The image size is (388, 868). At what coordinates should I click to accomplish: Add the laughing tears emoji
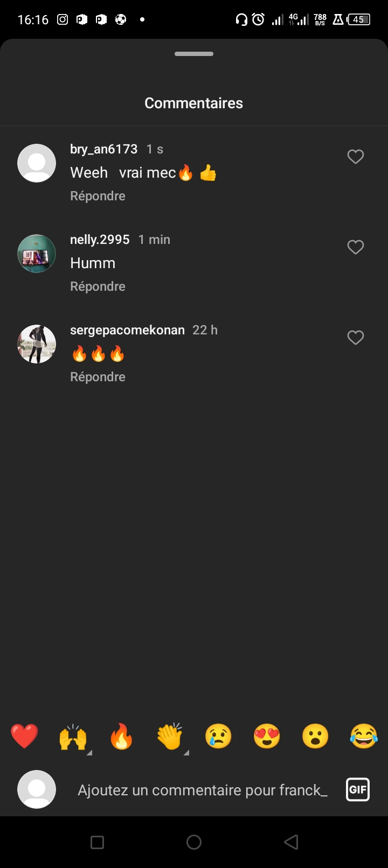pos(364,736)
